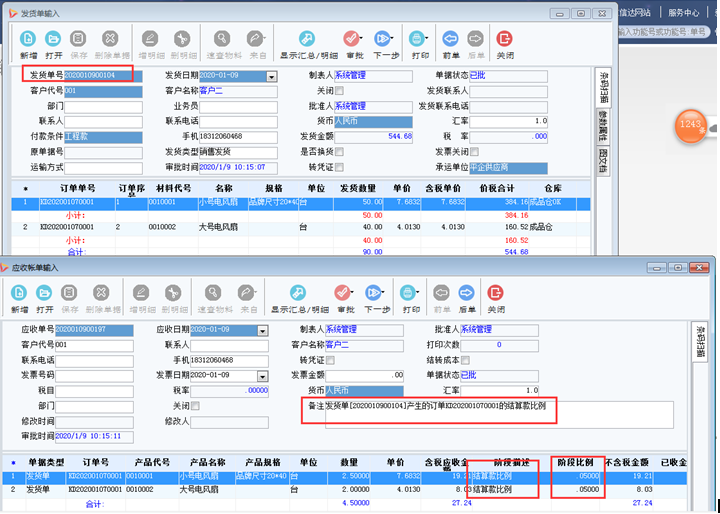Open the 发货日期 date dropdown

coord(272,77)
